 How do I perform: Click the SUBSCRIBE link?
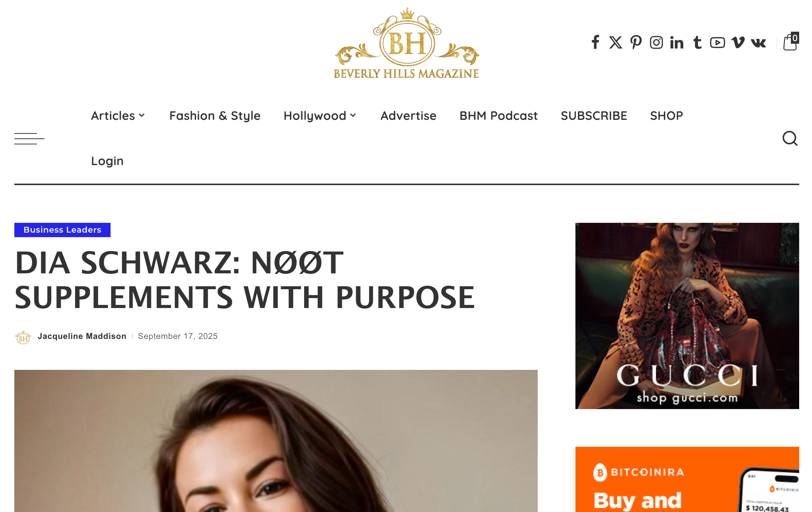pos(594,116)
